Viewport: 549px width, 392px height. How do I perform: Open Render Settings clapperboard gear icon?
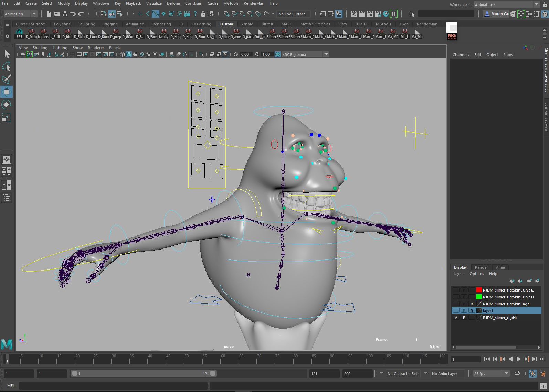point(378,14)
